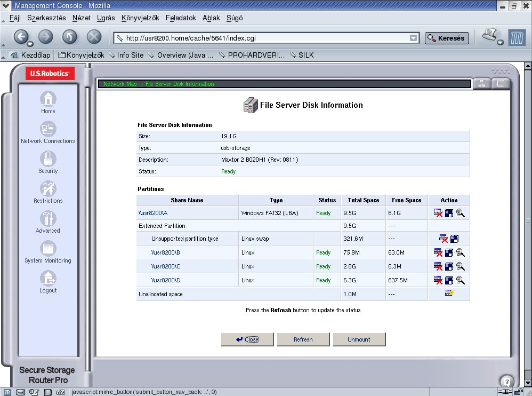Click the Close button
Viewport: 532px width, 396px height.
(x=247, y=339)
